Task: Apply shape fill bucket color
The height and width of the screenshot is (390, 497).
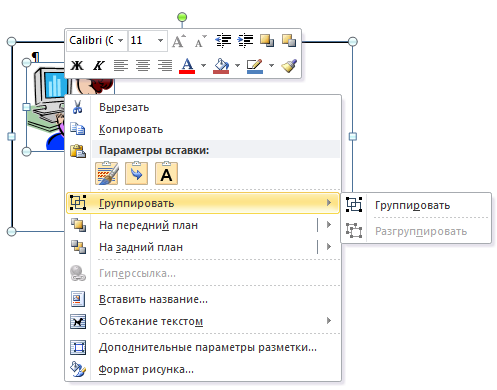Action: pos(221,66)
